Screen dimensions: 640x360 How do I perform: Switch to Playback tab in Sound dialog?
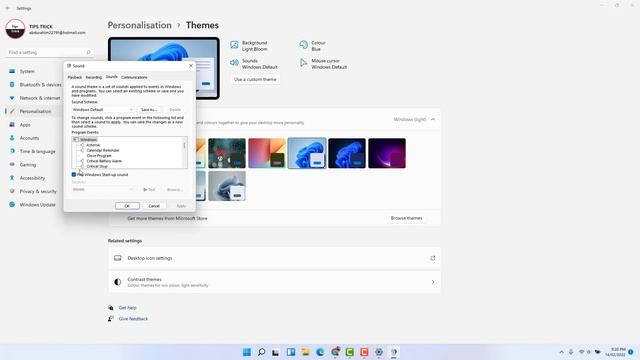(x=75, y=77)
